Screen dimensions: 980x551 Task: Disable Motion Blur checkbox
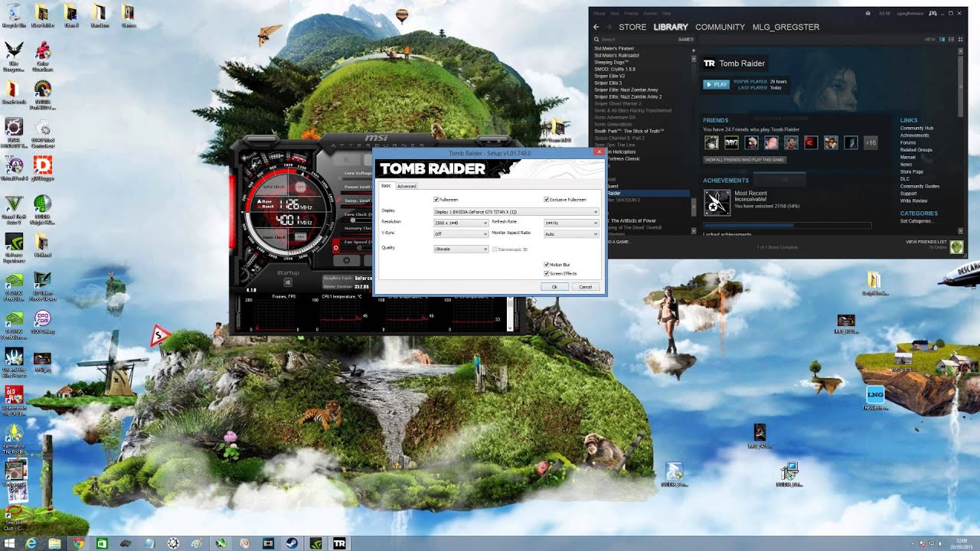[x=547, y=265]
